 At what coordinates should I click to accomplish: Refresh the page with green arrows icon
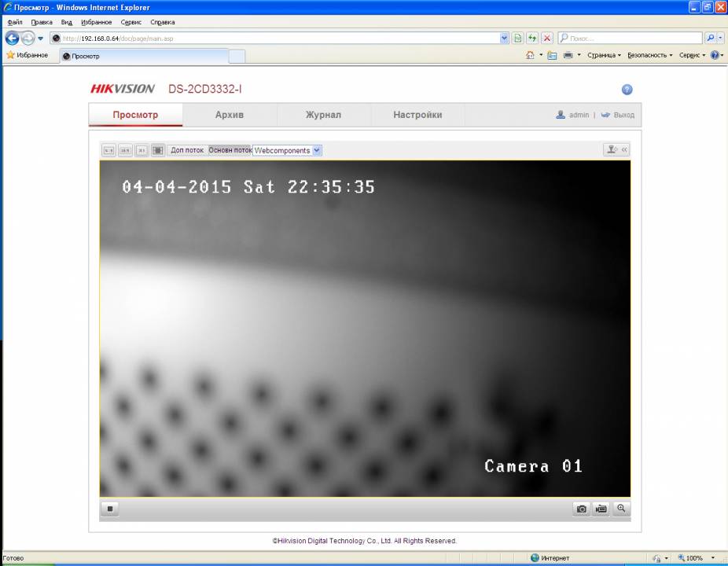tap(532, 39)
